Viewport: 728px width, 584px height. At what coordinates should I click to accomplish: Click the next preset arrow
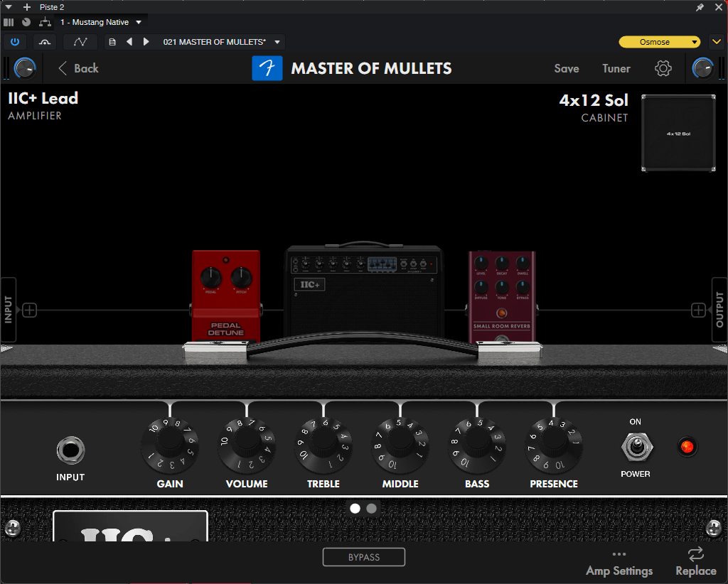tap(146, 41)
